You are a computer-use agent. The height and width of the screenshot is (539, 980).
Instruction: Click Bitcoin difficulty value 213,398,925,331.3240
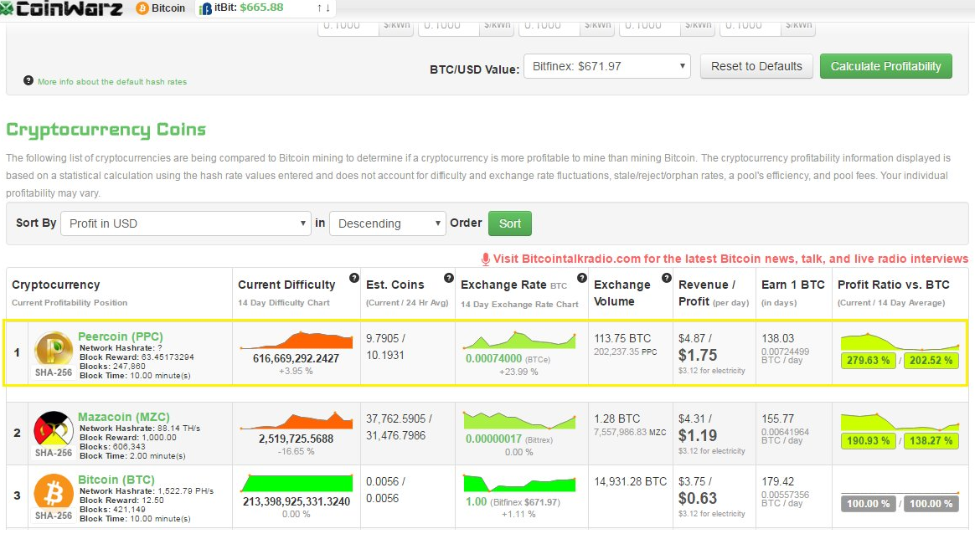pyautogui.click(x=297, y=501)
